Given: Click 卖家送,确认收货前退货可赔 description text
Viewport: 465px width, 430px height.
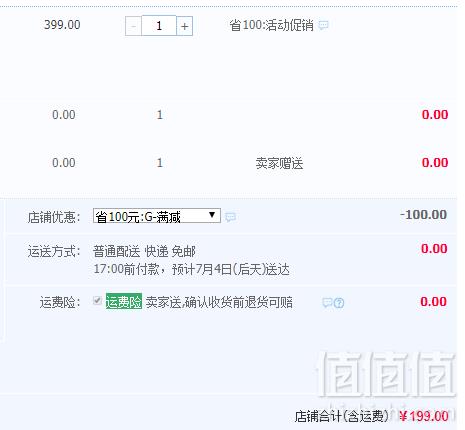Looking at the screenshot, I should [219, 302].
